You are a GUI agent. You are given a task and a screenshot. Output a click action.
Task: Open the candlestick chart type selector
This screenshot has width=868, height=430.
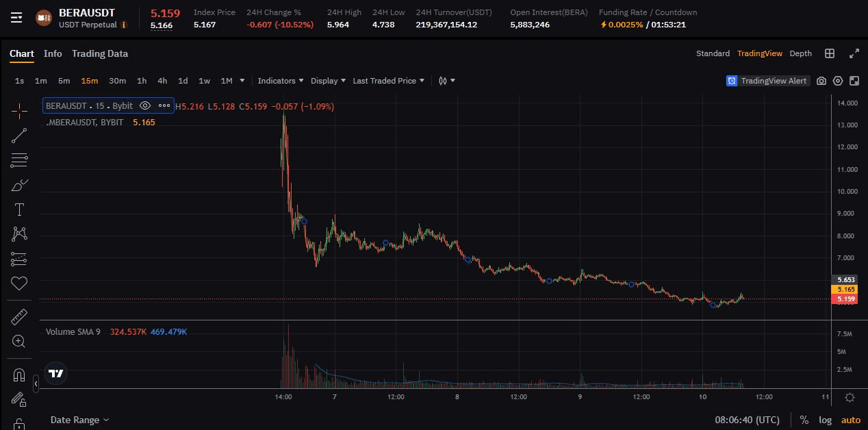pos(447,81)
